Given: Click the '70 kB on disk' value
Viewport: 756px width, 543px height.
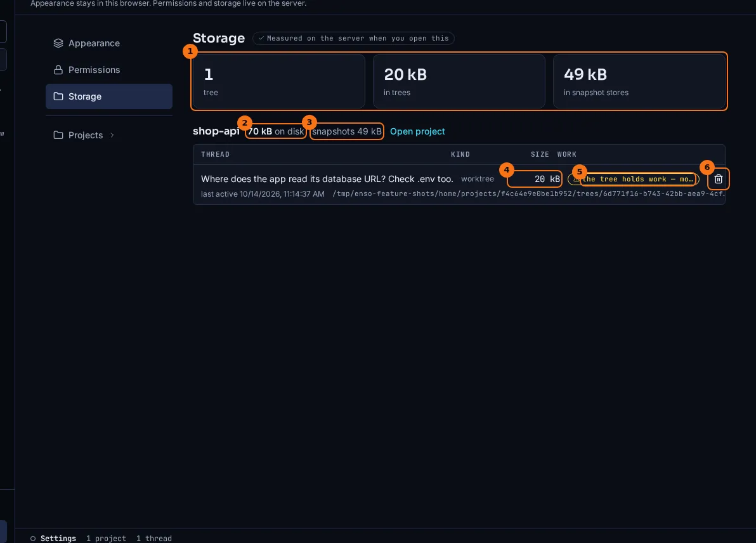Looking at the screenshot, I should tap(276, 131).
